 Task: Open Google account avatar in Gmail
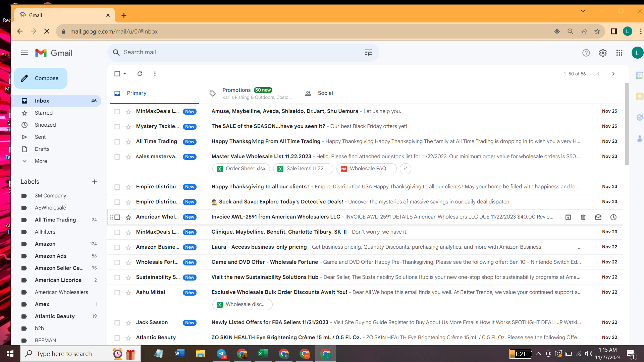[637, 53]
